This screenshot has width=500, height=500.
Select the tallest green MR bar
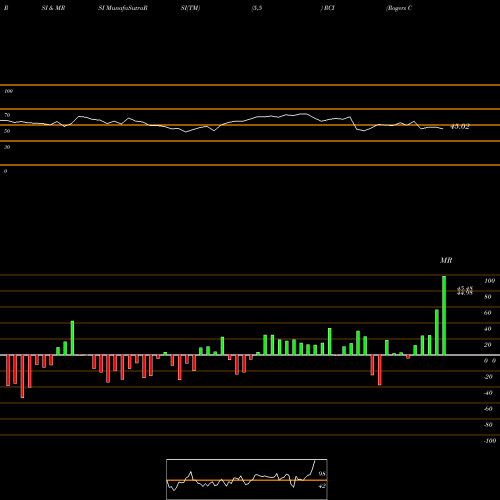coord(444,315)
